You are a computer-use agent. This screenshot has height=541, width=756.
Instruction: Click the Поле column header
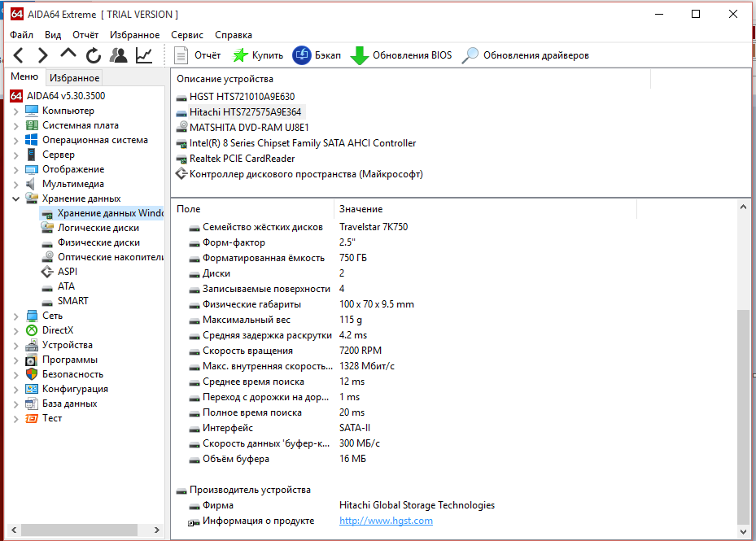coord(252,209)
